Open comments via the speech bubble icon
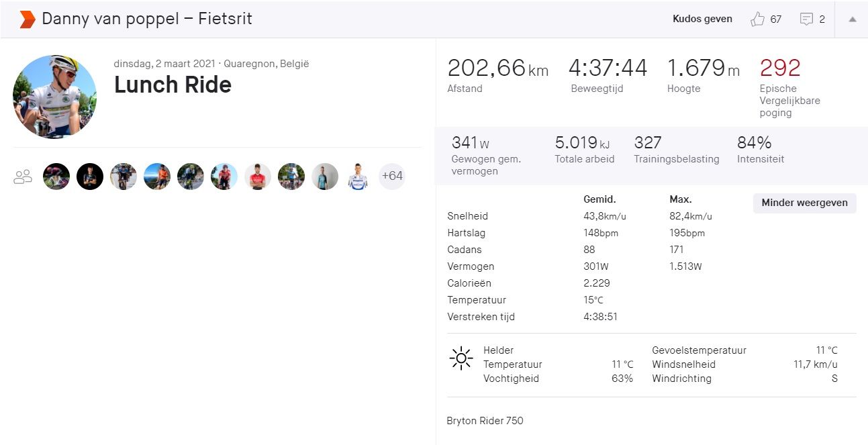Viewport: 868px width, 445px height. tap(808, 19)
